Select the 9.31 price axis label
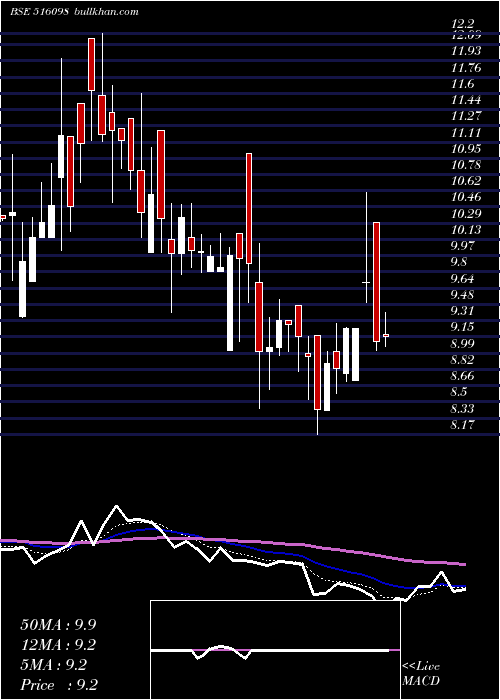The height and width of the screenshot is (700, 500). tap(463, 310)
